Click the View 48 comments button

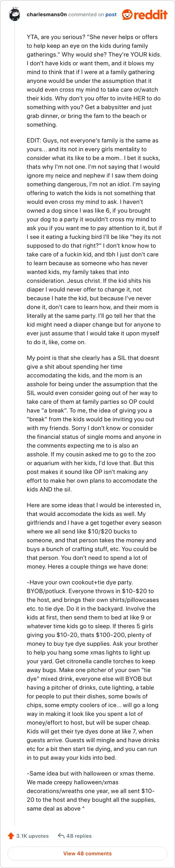(x=87, y=853)
